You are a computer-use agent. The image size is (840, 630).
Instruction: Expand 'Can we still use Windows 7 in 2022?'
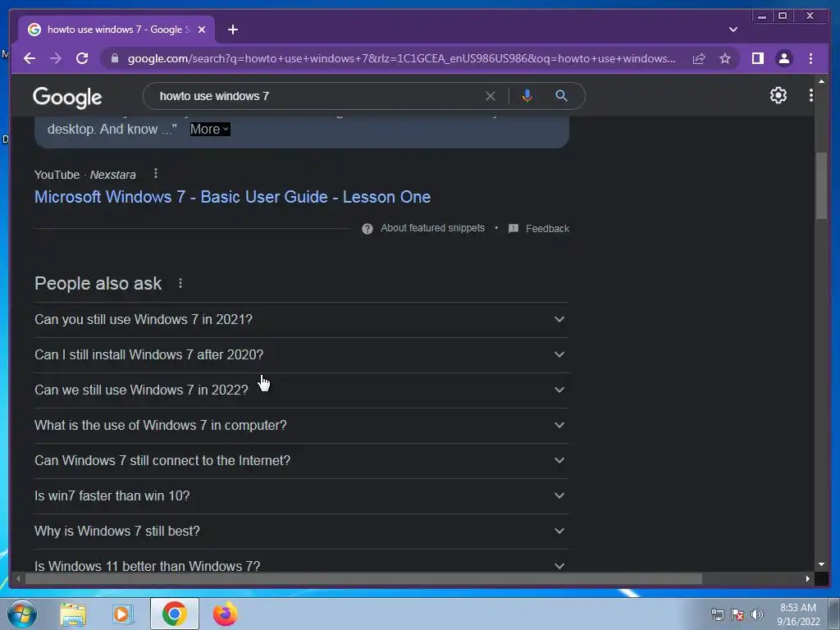pyautogui.click(x=301, y=390)
